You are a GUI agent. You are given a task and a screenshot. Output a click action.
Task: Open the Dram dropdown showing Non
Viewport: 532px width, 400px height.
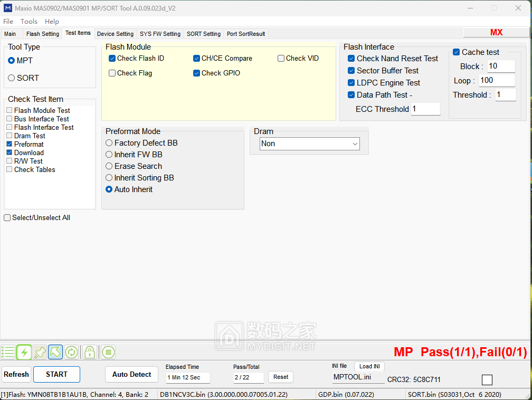click(310, 144)
